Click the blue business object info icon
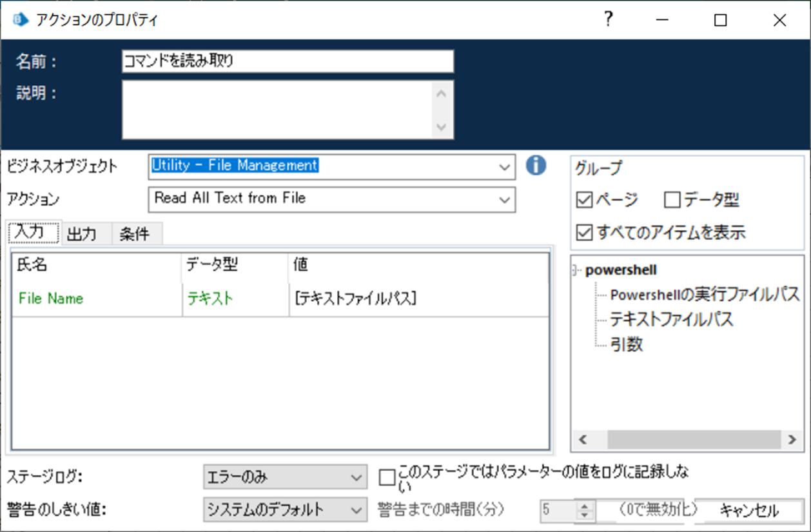Image resolution: width=811 pixels, height=532 pixels. (x=536, y=166)
